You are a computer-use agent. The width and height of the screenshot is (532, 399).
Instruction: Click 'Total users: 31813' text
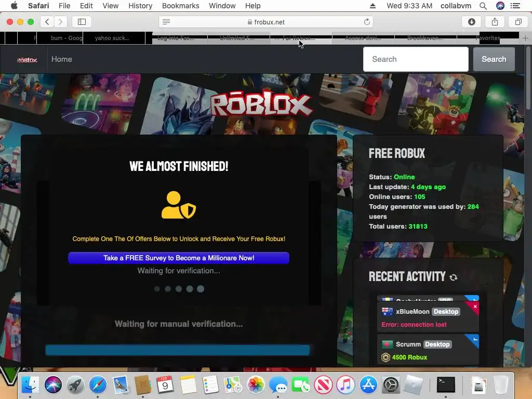398,227
